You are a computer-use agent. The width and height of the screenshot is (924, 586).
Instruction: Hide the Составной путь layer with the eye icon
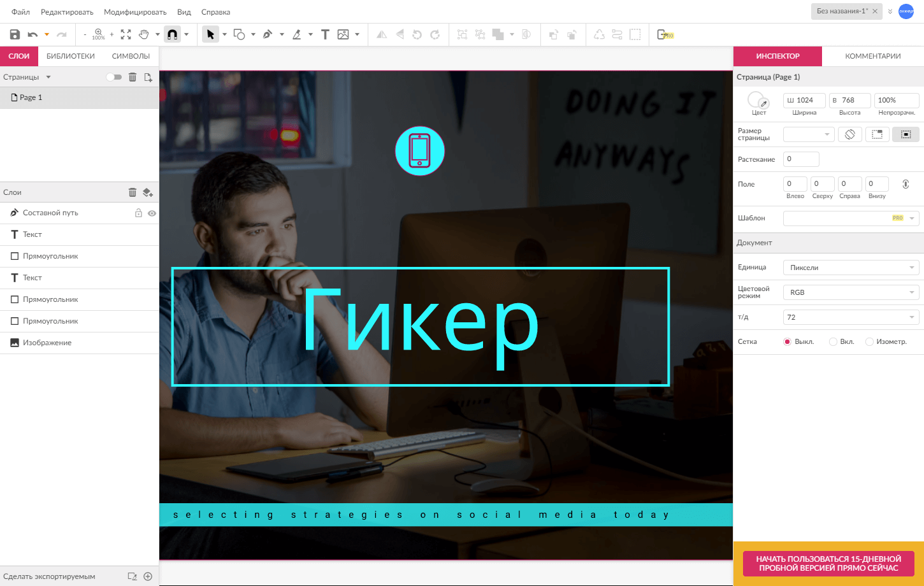click(152, 213)
